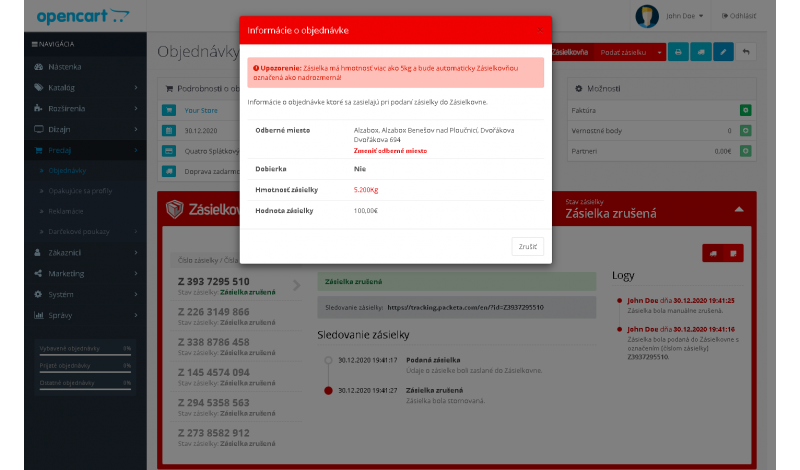Click the Podať zásielku button
This screenshot has height=470, width=800.
(x=623, y=52)
